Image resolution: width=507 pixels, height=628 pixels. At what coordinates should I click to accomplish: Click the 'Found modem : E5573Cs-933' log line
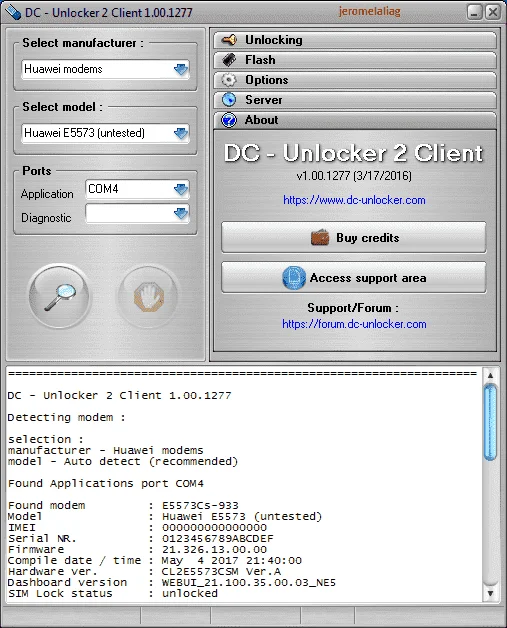tap(123, 505)
